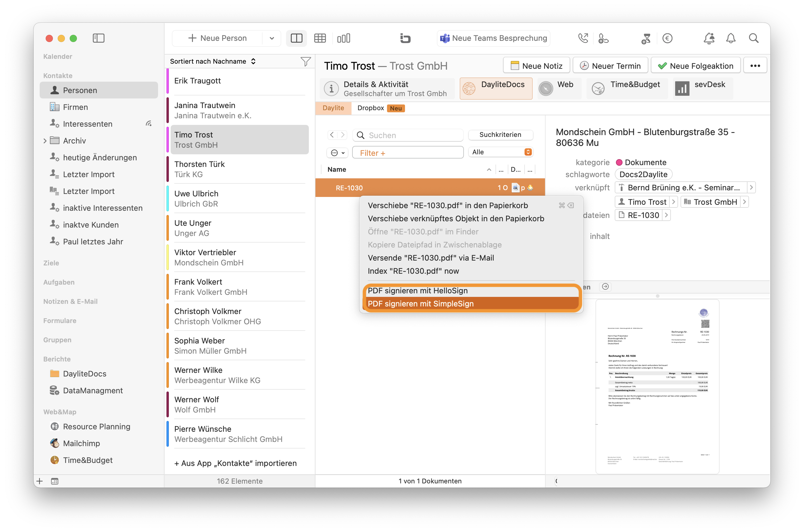Open search magnifier in toolbar
This screenshot has width=804, height=532.
coord(754,38)
